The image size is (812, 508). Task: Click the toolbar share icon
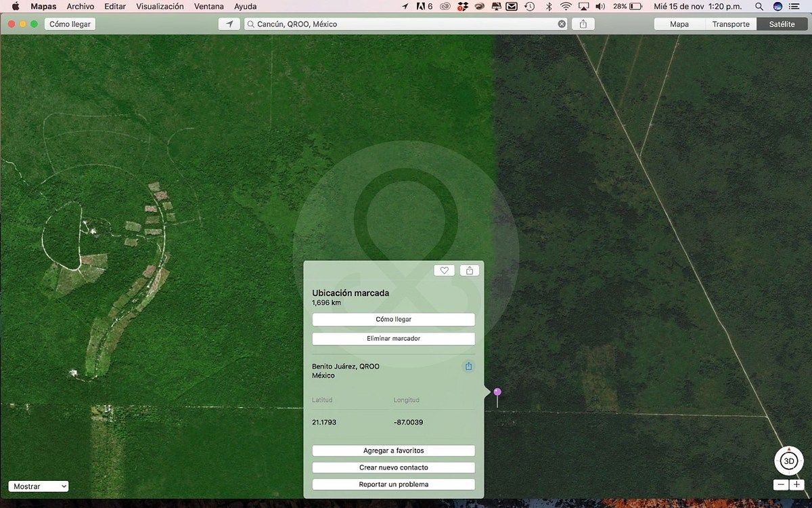pyautogui.click(x=583, y=24)
